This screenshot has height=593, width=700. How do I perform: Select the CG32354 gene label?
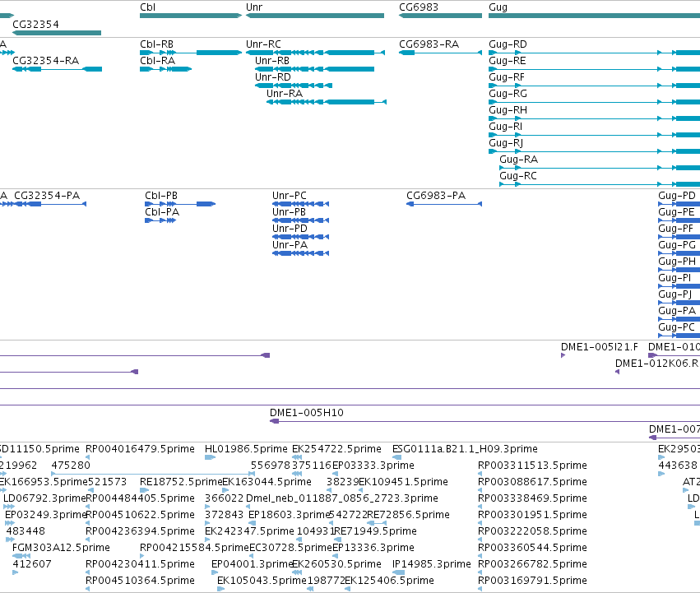[x=35, y=24]
